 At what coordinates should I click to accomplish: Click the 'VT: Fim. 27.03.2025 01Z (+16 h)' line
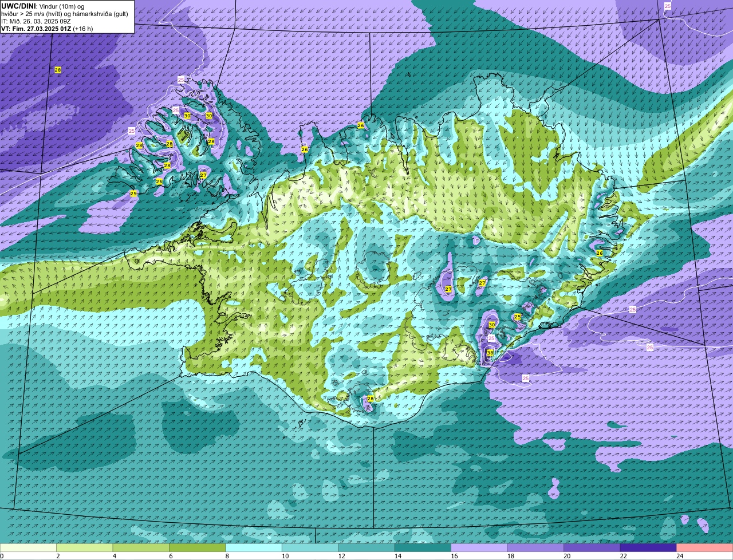tap(47, 29)
